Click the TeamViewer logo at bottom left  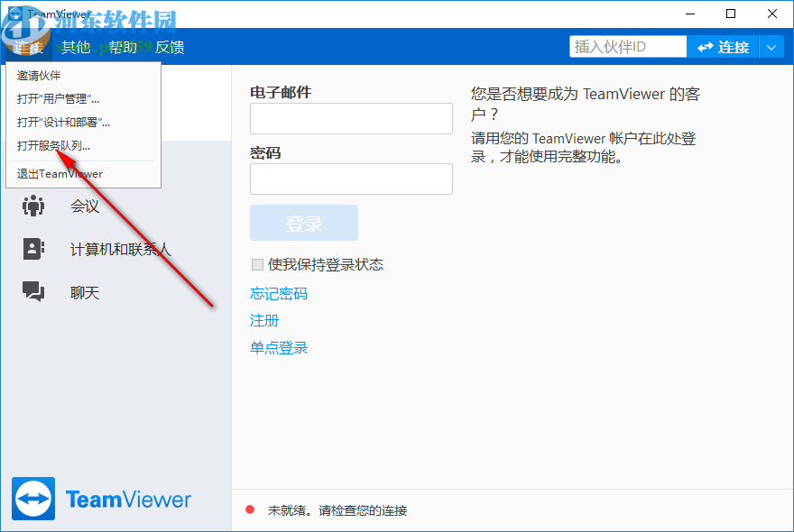pos(101,499)
